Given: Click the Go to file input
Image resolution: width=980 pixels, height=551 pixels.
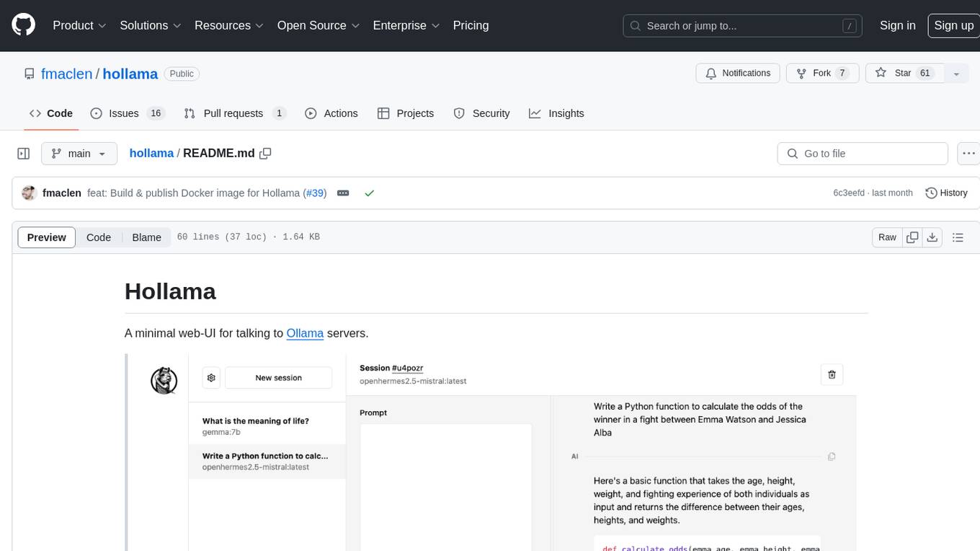Looking at the screenshot, I should pyautogui.click(x=863, y=154).
